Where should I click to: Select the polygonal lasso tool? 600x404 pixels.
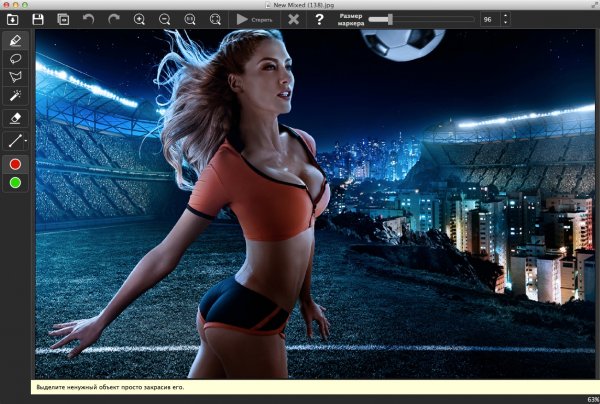coord(15,77)
